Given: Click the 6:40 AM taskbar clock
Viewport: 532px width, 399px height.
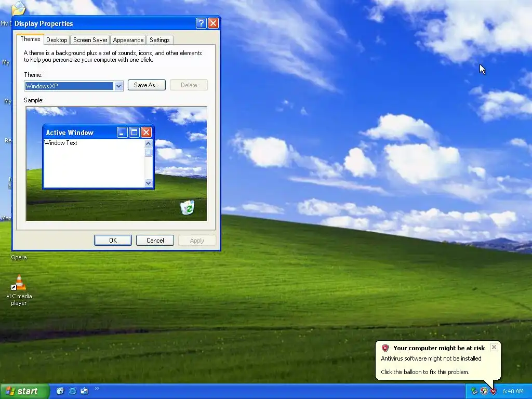Looking at the screenshot, I should click(x=513, y=391).
